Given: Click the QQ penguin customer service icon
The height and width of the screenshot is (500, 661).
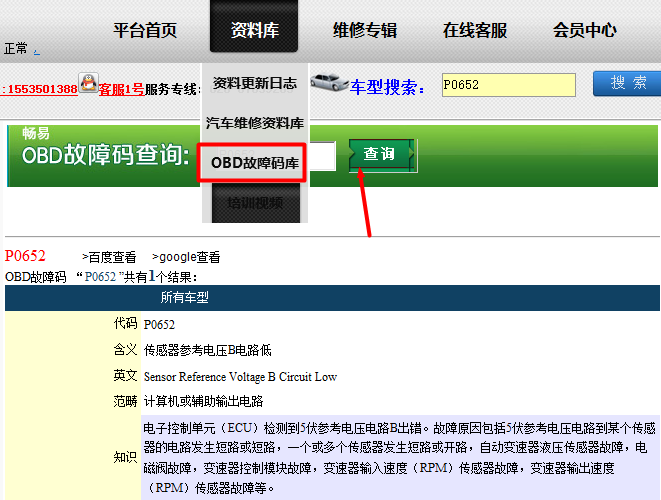Looking at the screenshot, I should 89,83.
